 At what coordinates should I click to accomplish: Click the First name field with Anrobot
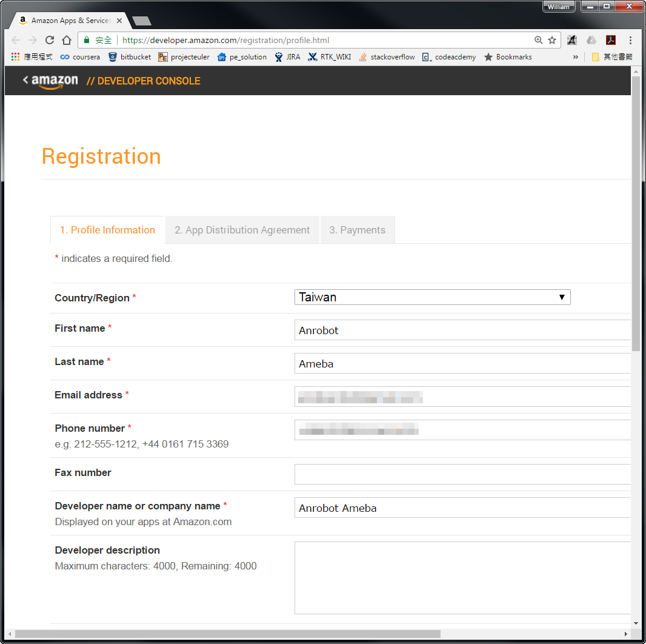click(462, 330)
